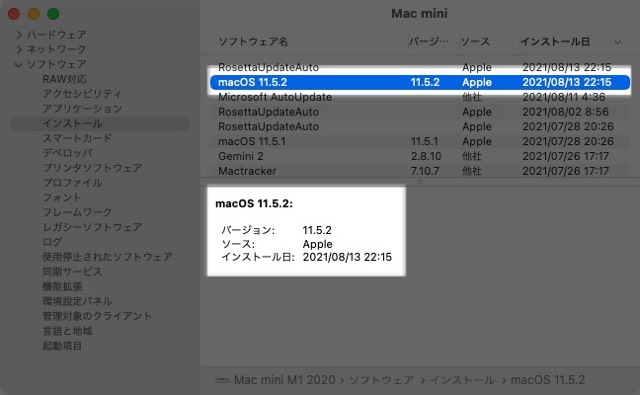Select レガシーソフトウェア in sidebar

click(92, 227)
